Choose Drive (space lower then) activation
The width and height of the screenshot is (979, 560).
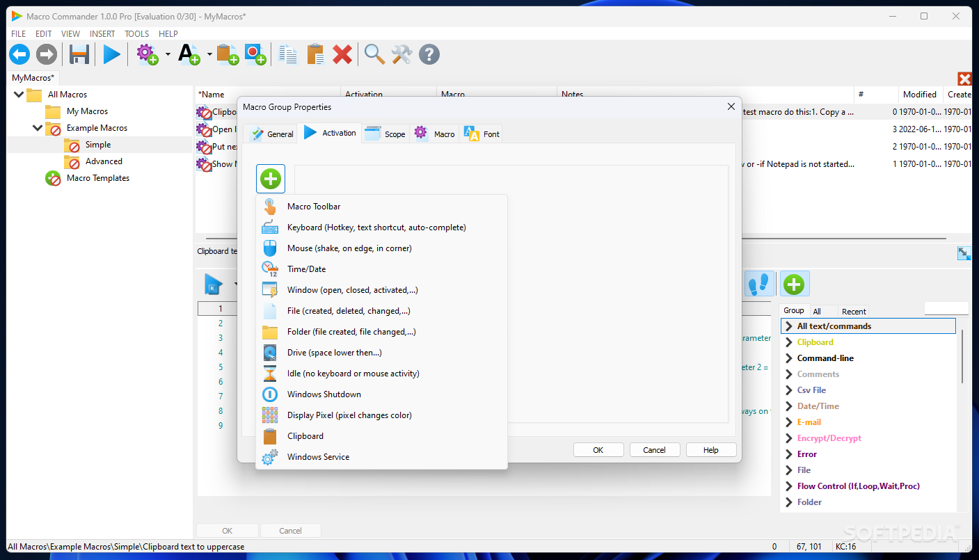click(x=381, y=353)
